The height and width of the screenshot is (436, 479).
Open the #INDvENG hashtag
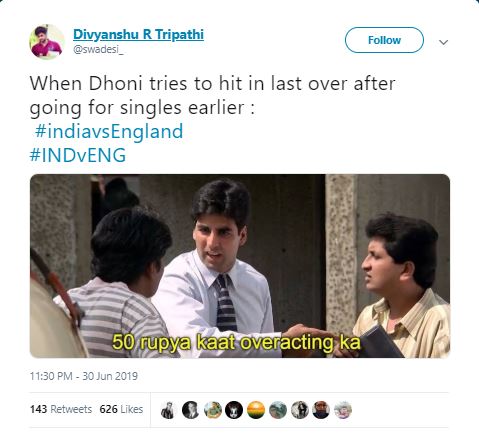click(78, 155)
